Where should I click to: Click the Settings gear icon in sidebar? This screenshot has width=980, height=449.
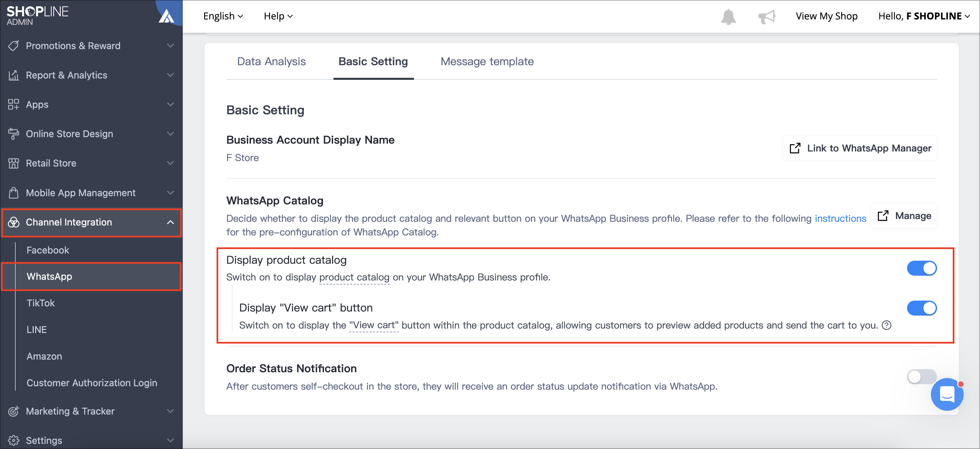13,440
